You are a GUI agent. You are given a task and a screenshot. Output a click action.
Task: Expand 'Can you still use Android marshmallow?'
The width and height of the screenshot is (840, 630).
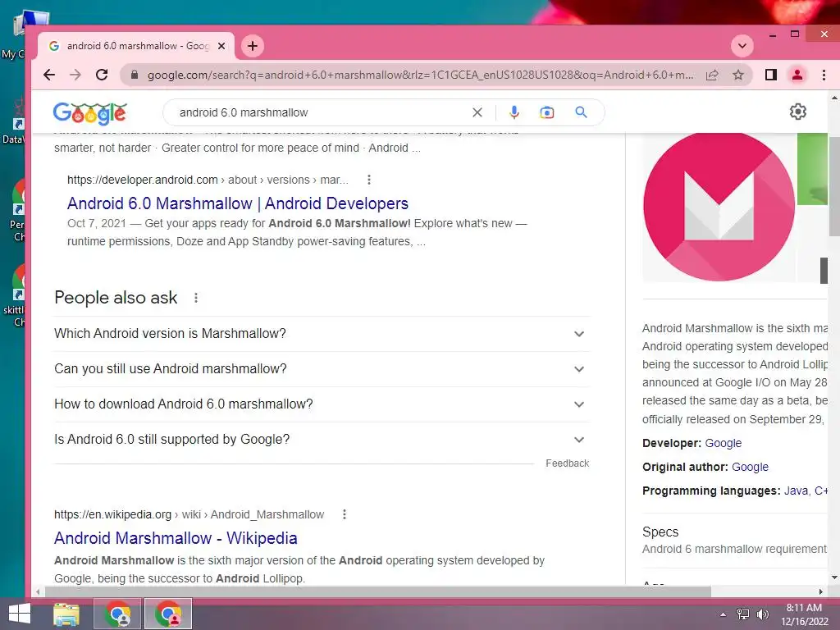pyautogui.click(x=322, y=369)
